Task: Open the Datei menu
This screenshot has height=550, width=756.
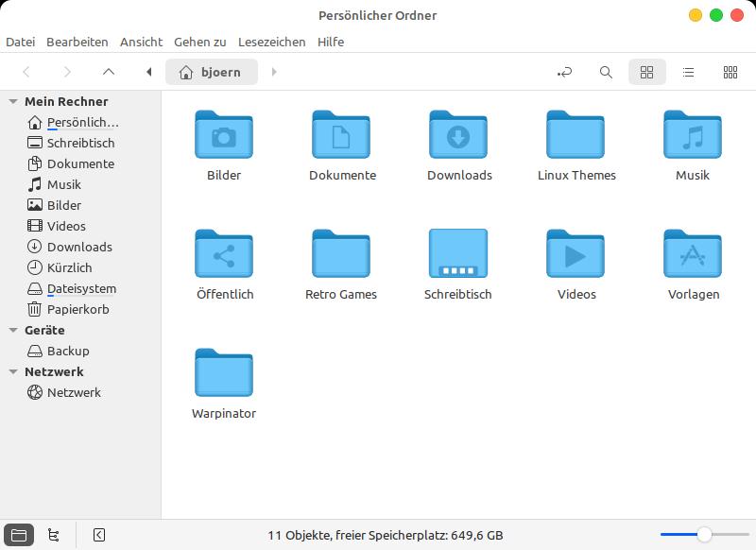Action: click(20, 42)
